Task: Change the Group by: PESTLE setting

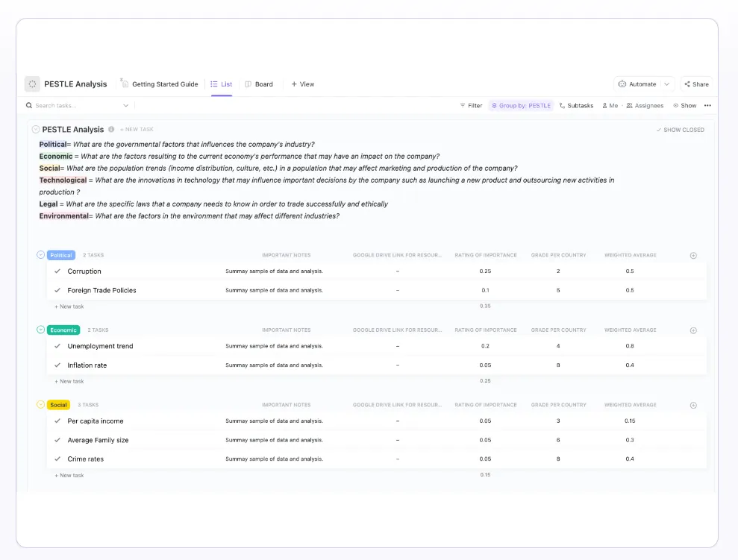Action: point(521,105)
